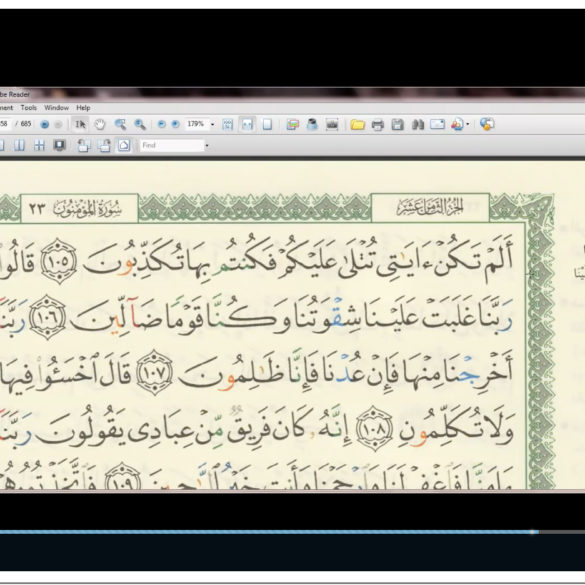This screenshot has width=585, height=585.
Task: Open Search with the binoculars icon
Action: 418,124
